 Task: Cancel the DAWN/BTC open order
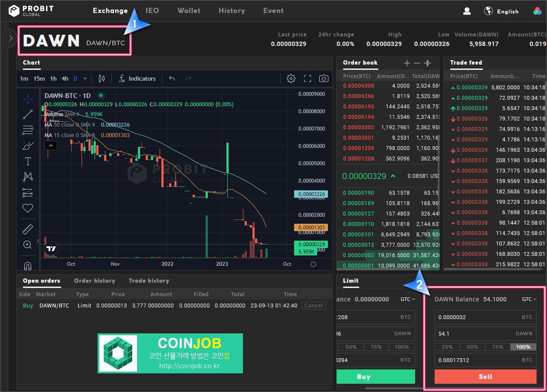[x=313, y=305]
